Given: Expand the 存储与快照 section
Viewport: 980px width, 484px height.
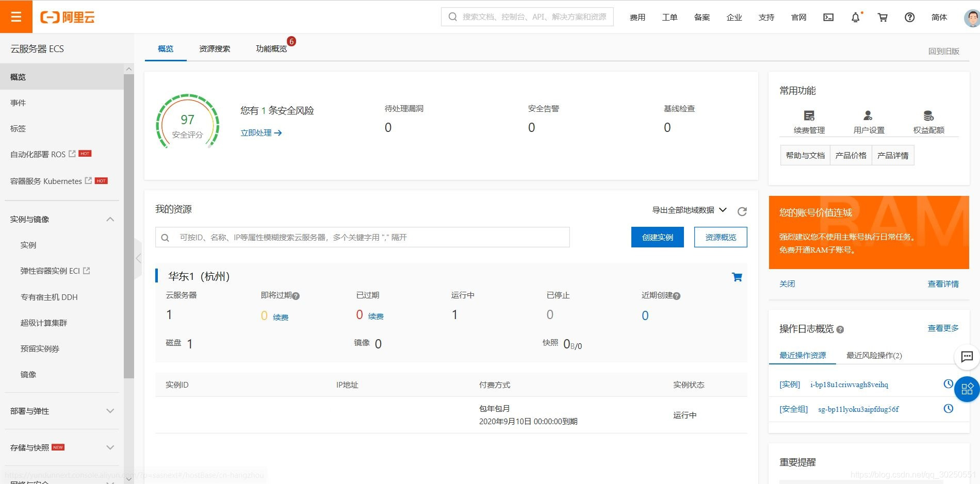Looking at the screenshot, I should coord(110,447).
